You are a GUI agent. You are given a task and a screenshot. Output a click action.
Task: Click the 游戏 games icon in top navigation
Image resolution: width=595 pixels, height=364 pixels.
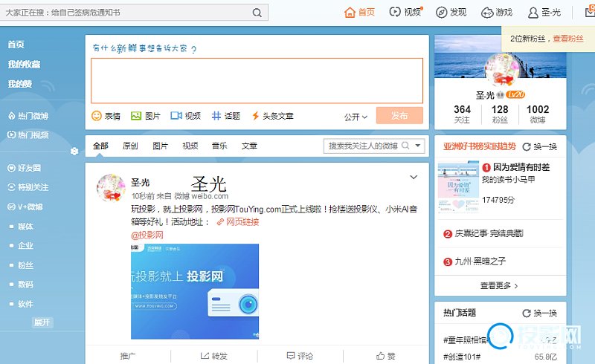point(487,13)
